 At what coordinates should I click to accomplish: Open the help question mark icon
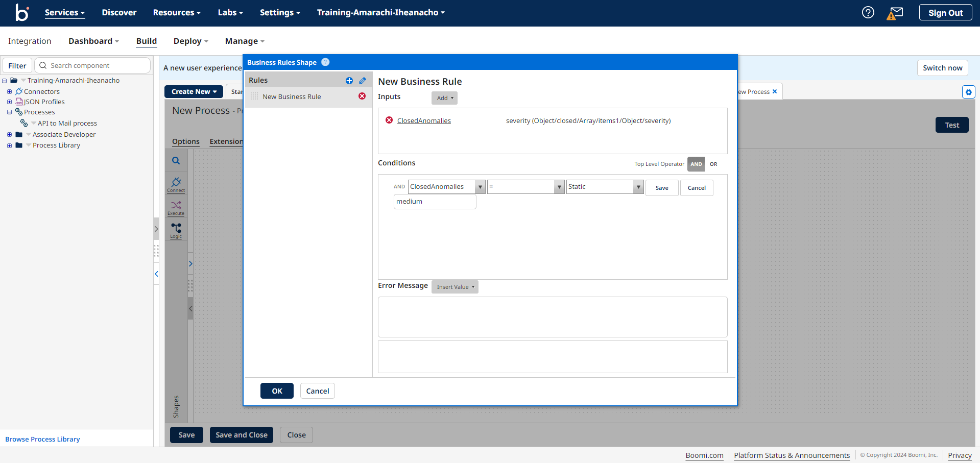tap(868, 12)
